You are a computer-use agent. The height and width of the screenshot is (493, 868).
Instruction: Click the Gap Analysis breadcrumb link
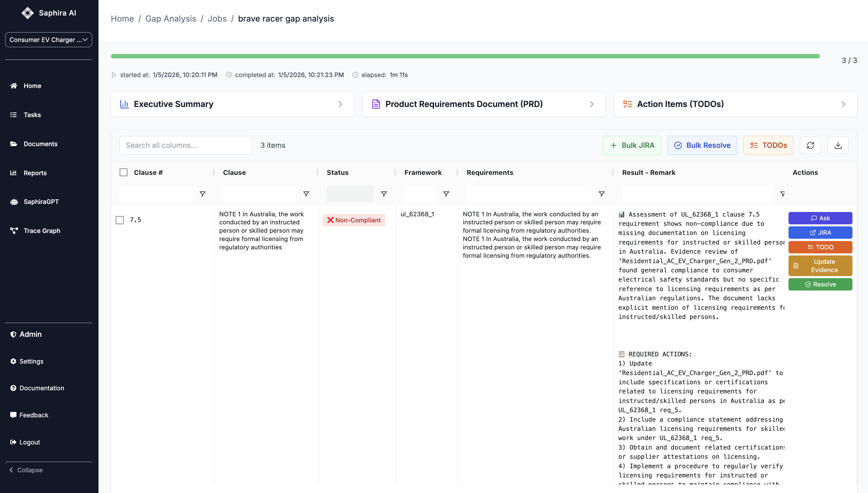[170, 19]
